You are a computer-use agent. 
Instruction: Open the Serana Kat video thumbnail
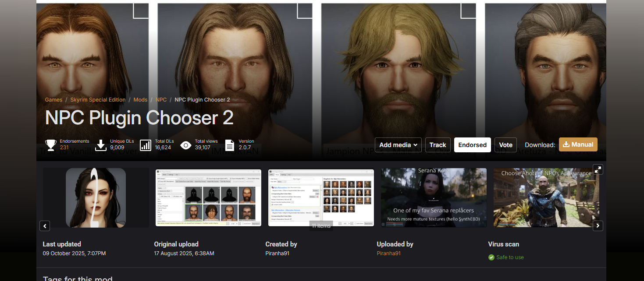click(434, 198)
